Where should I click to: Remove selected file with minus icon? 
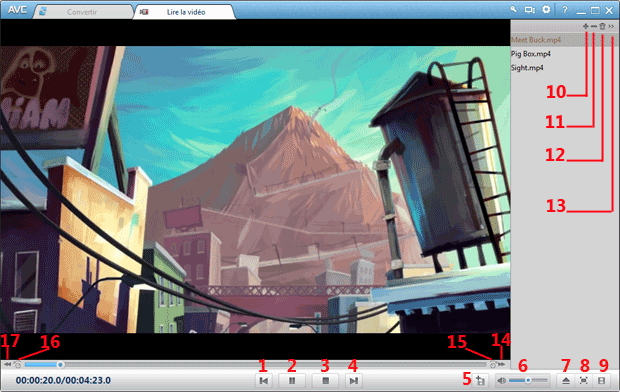point(594,27)
